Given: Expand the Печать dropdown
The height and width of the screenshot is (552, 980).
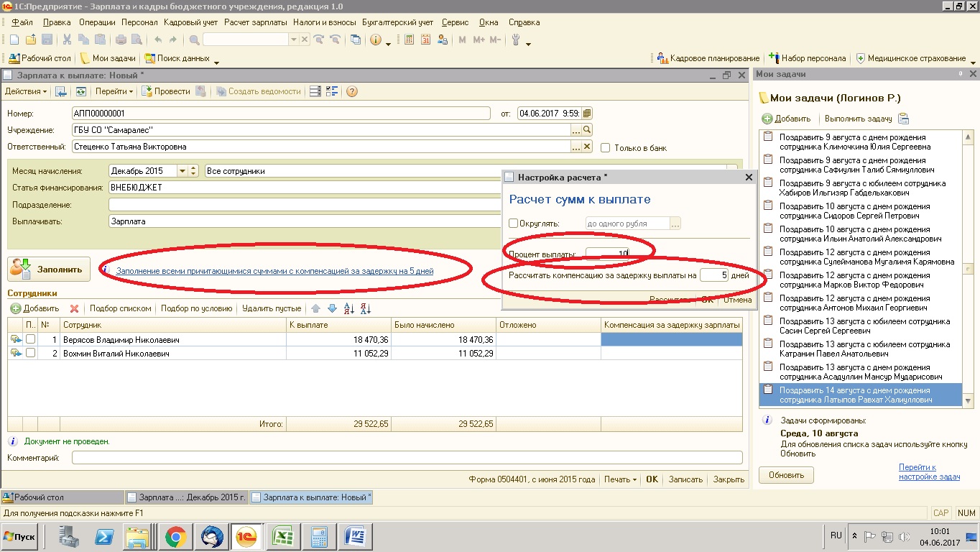Looking at the screenshot, I should click(x=621, y=479).
